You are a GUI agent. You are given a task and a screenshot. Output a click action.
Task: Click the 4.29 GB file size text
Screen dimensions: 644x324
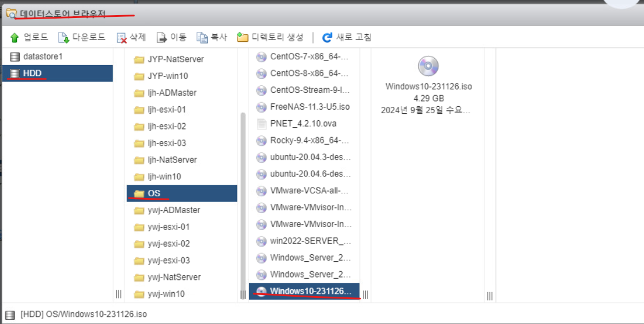tap(429, 99)
